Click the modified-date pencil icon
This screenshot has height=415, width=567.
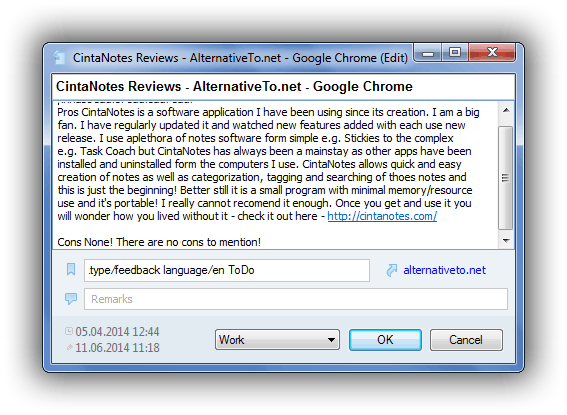tap(69, 347)
